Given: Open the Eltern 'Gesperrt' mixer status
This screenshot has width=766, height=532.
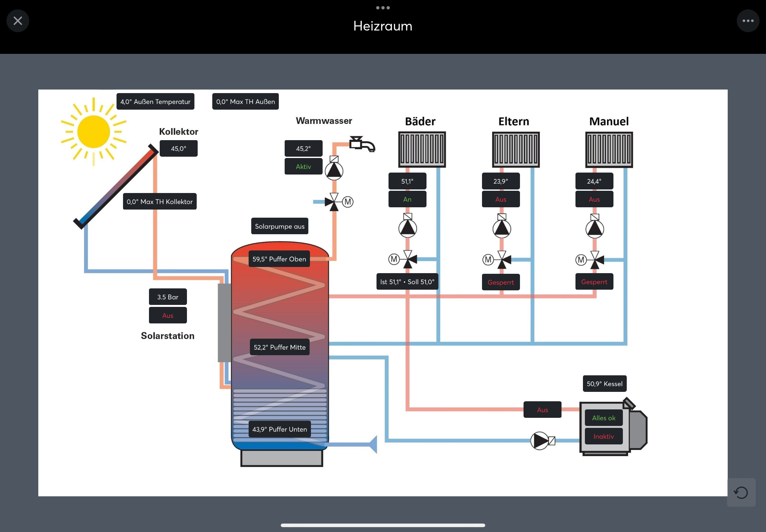Looking at the screenshot, I should [500, 282].
